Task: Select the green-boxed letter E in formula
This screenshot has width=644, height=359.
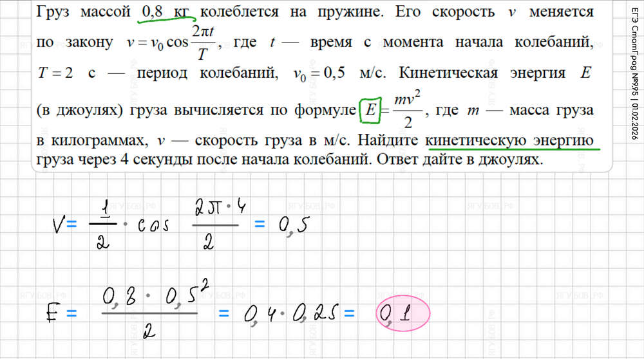Action: (370, 111)
